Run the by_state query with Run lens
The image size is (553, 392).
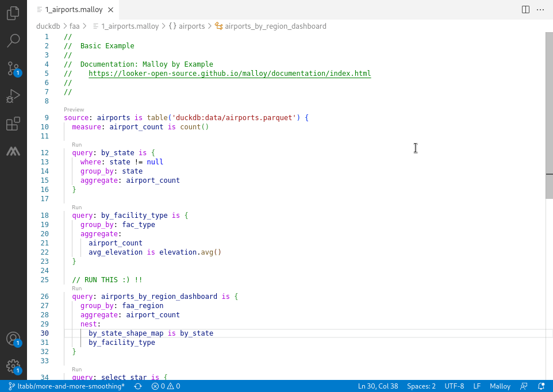[76, 144]
